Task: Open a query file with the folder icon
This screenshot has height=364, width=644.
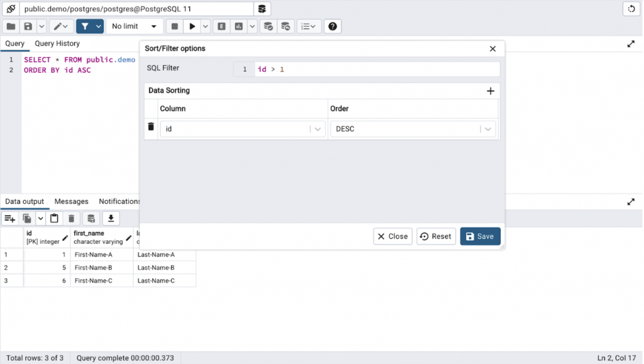Action: [x=10, y=26]
